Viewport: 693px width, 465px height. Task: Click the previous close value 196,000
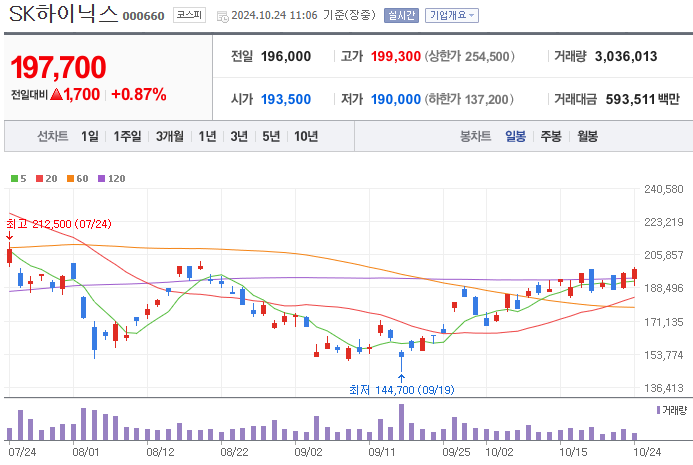point(286,56)
